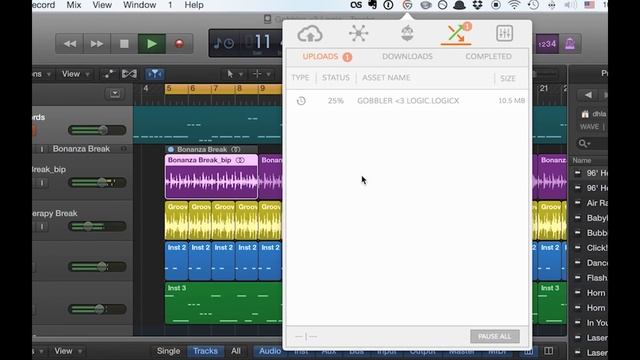Image resolution: width=640 pixels, height=360 pixels.
Task: Open the Mix menu
Action: (x=73, y=5)
